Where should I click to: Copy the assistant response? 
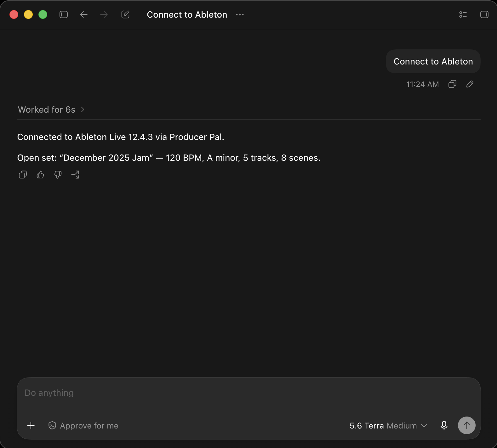coord(23,175)
